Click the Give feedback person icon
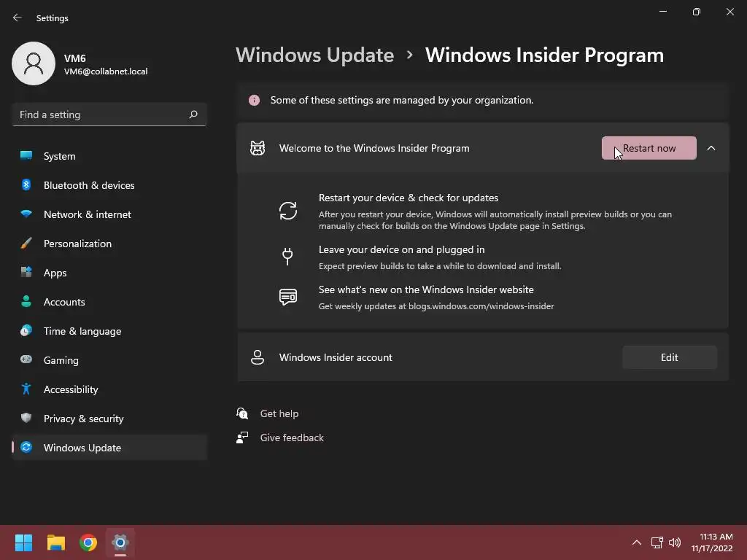 (x=242, y=437)
